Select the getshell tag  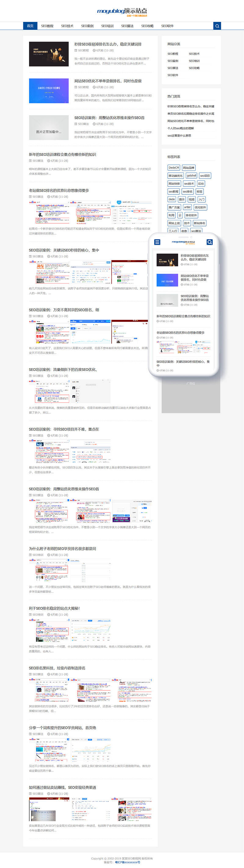tap(191, 175)
